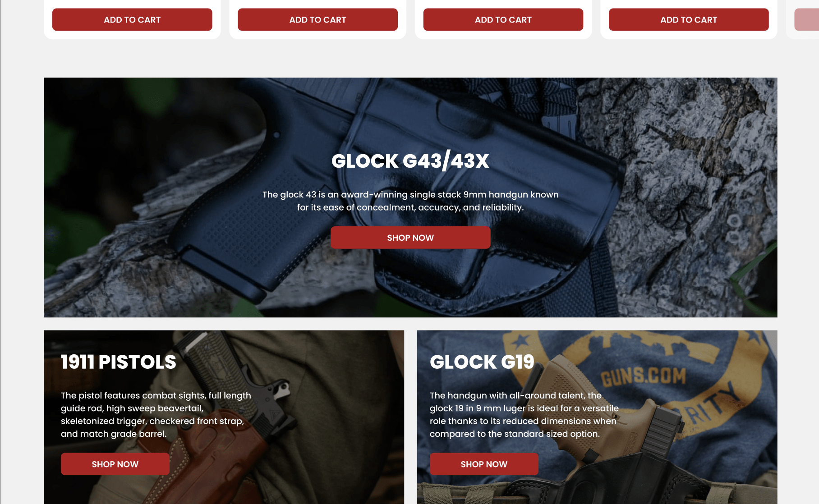This screenshot has width=819, height=504.
Task: Click SHOP NOW under 1911 Pistols
Action: click(115, 464)
